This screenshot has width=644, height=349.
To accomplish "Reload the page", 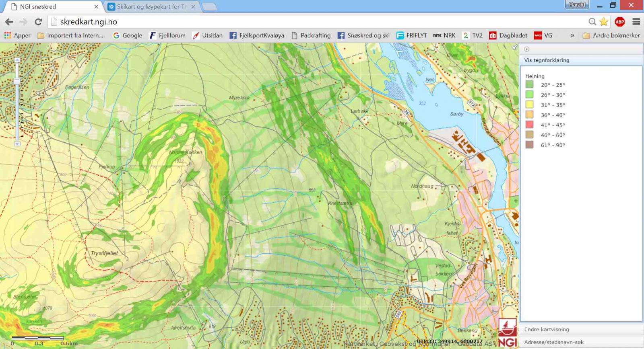I will coord(38,22).
